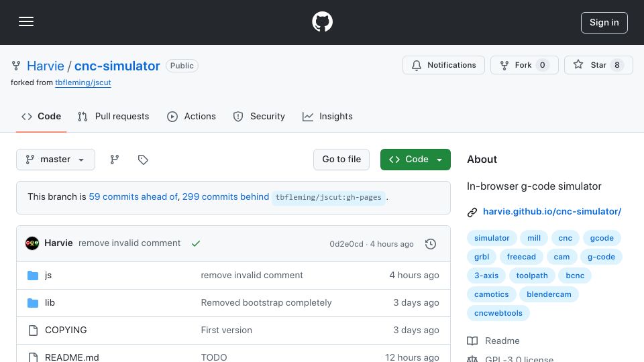
Task: Click the '4 hours ago' timestamp for js
Action: point(414,276)
